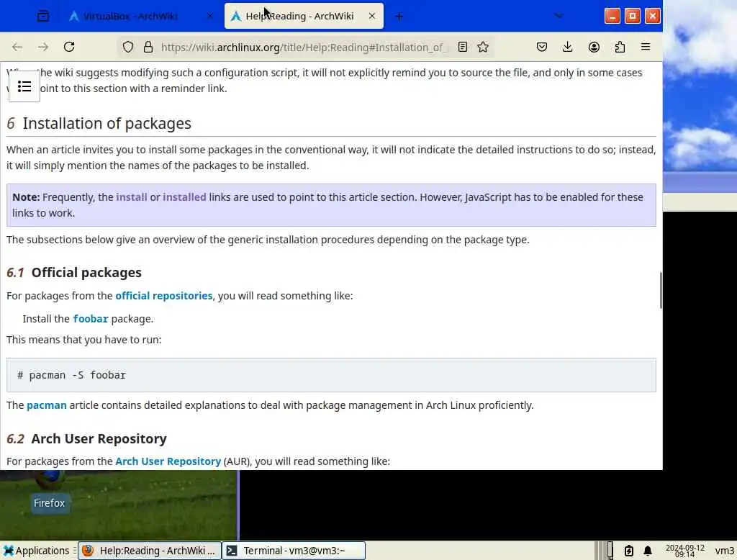Click the 'Installation of packages' heading
Screen dimensions: 737x560
coord(107,123)
